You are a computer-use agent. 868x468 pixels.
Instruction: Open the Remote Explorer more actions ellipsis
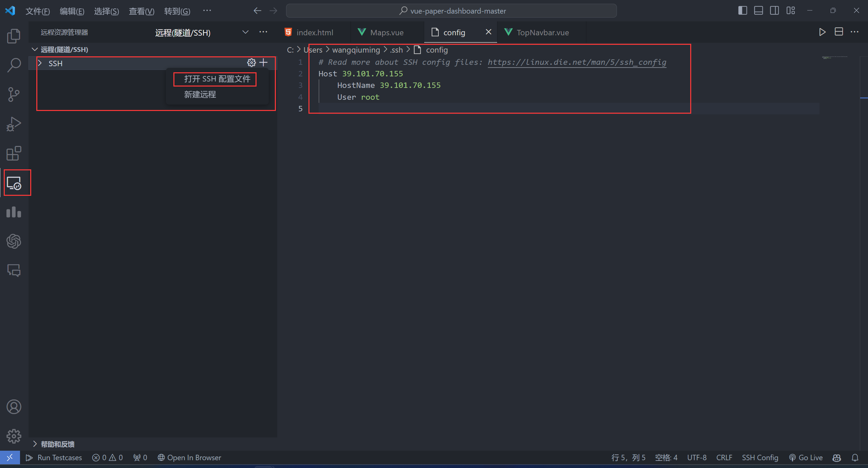(263, 32)
